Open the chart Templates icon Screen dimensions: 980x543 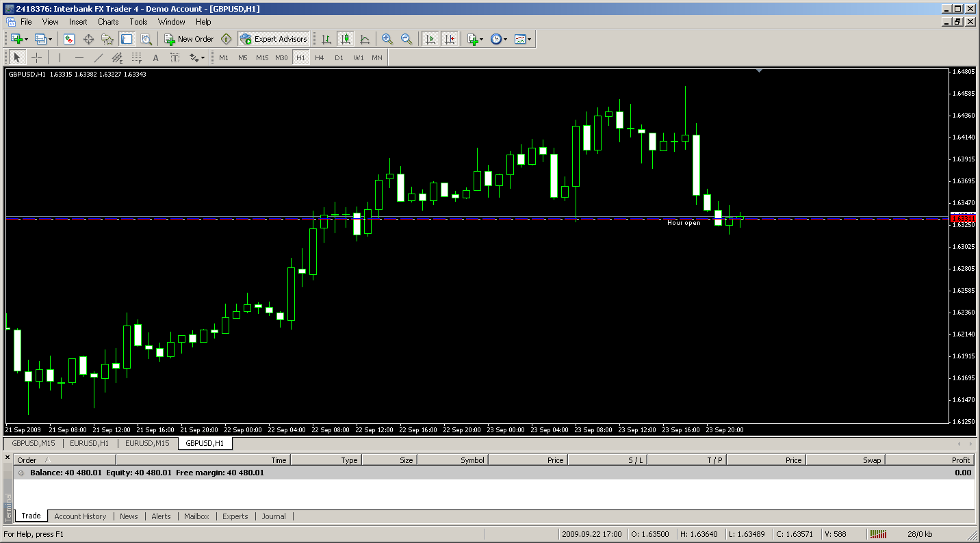click(520, 39)
